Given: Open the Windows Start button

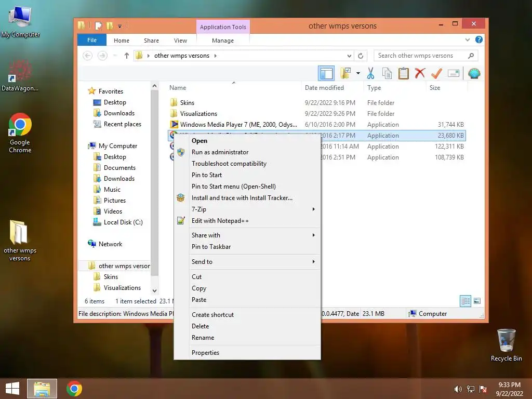Looking at the screenshot, I should click(x=12, y=389).
